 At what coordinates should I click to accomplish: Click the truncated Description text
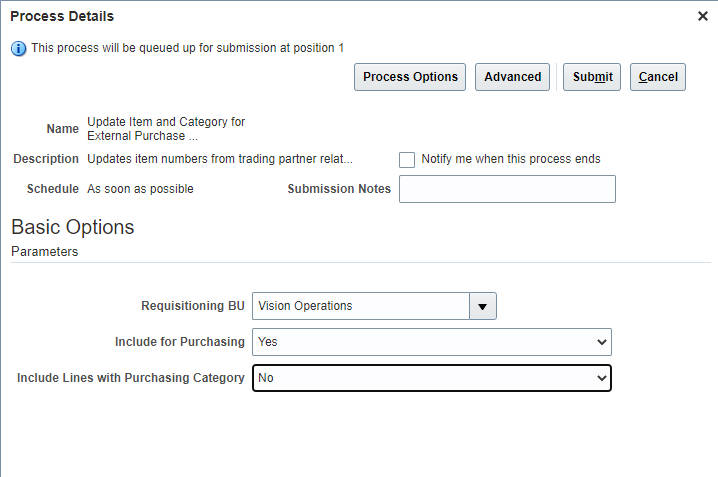click(220, 159)
